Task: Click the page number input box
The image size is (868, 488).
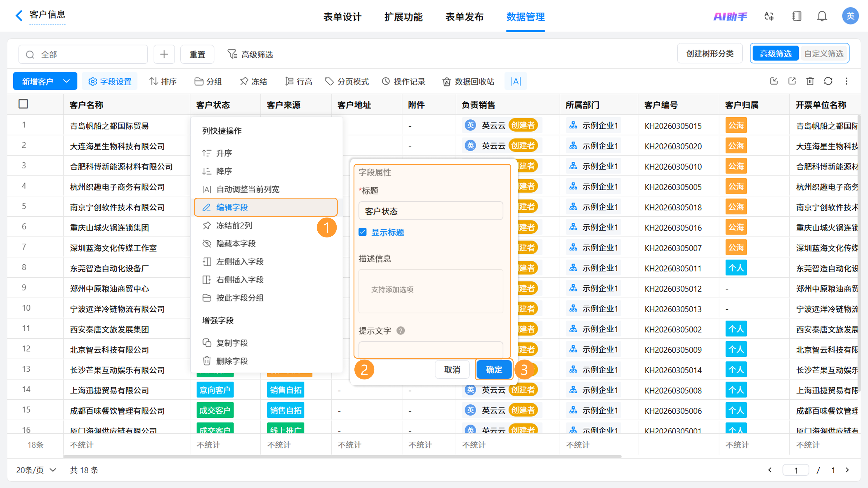Action: coord(796,470)
